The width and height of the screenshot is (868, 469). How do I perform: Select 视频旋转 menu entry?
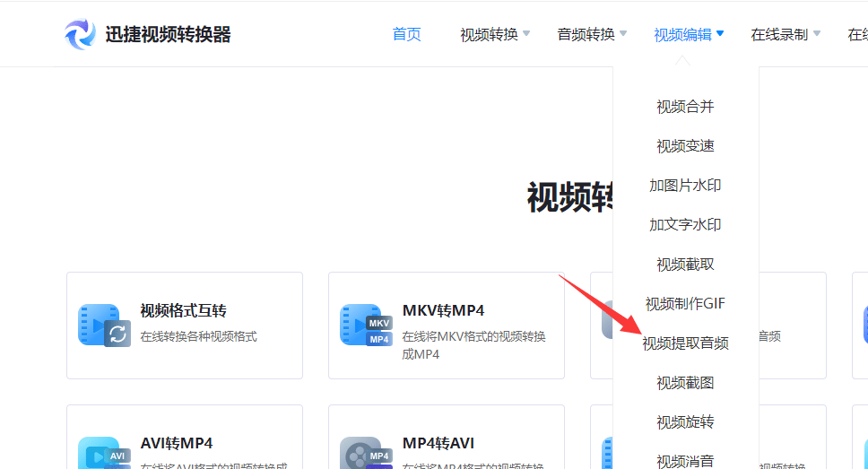click(x=685, y=422)
